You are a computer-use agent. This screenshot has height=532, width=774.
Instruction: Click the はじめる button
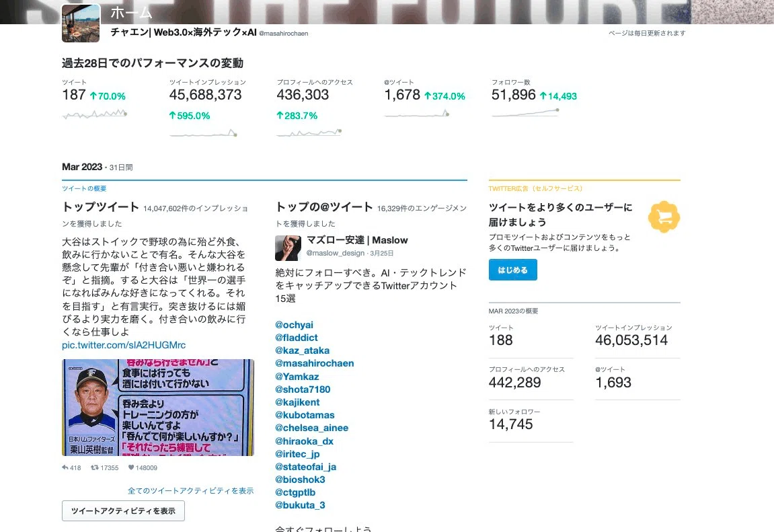[513, 270]
